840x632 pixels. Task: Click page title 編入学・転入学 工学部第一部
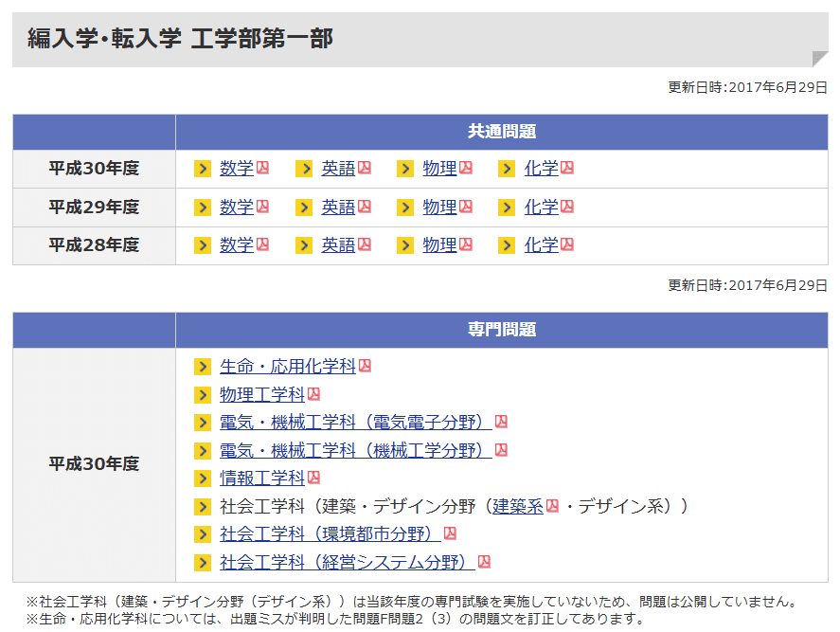click(x=181, y=39)
